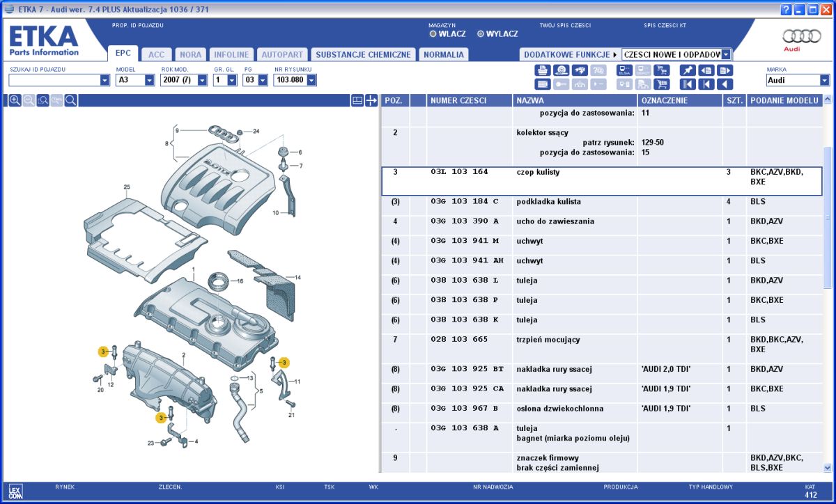The image size is (836, 504).
Task: Click the LexCom logo in status bar
Action: [x=16, y=490]
